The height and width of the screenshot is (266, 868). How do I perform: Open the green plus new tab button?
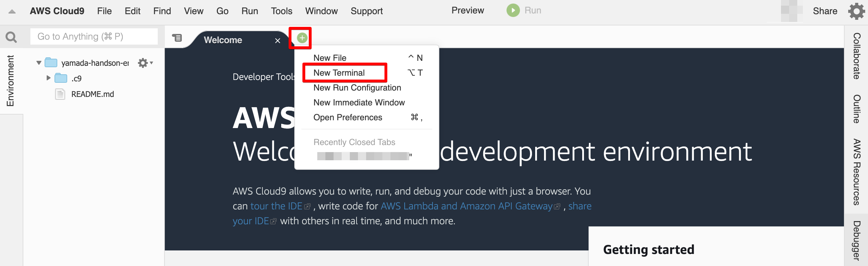click(x=302, y=38)
